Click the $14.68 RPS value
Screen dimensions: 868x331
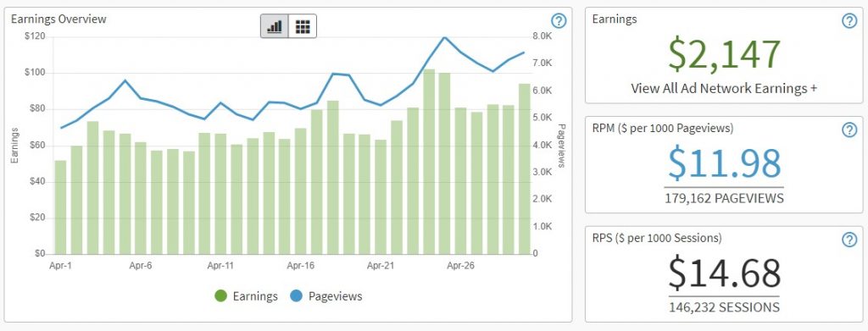coord(724,273)
